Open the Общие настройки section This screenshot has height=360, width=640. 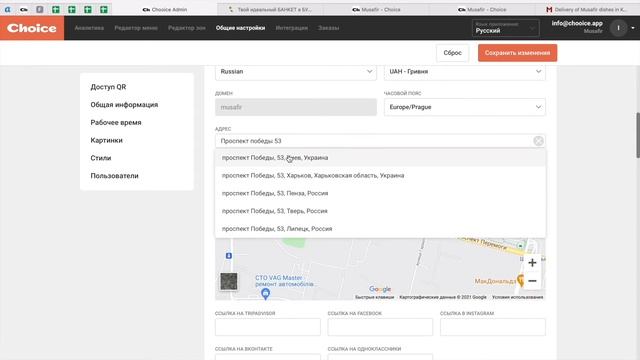240,28
